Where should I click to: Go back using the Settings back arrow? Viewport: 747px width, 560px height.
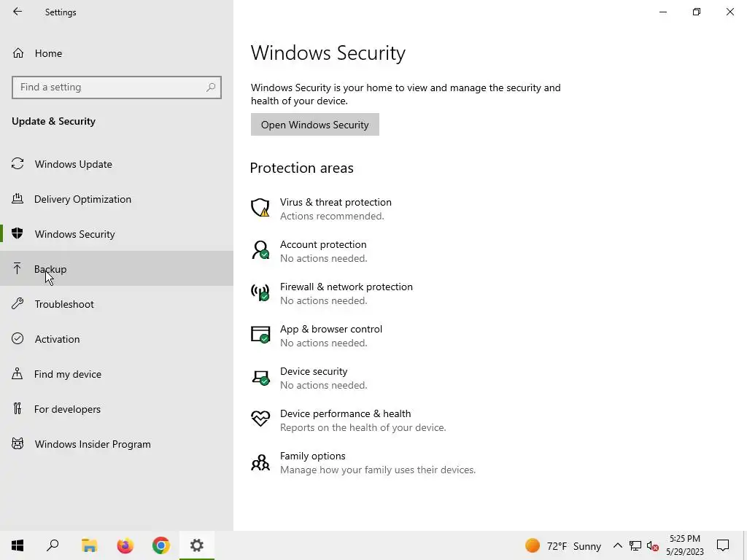click(x=18, y=12)
